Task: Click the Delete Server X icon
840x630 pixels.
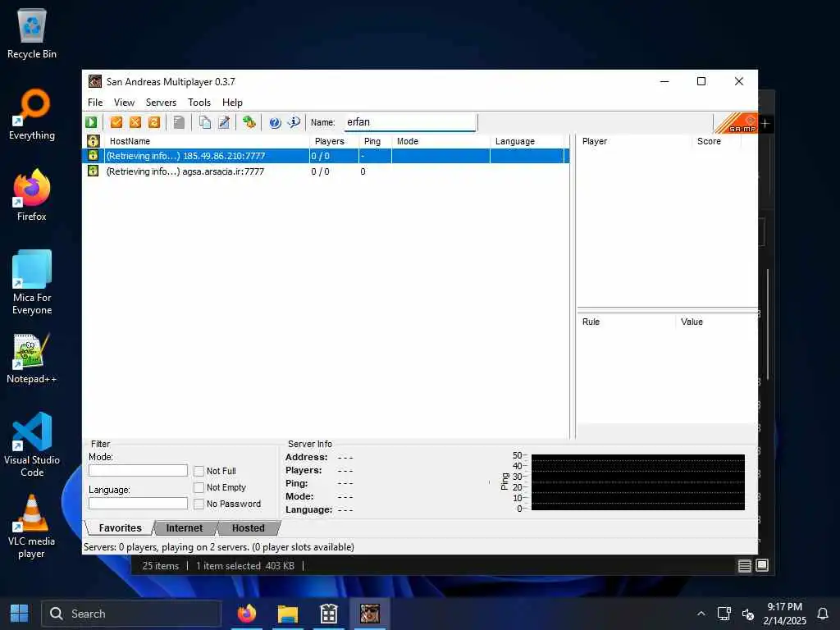Action: pyautogui.click(x=135, y=122)
